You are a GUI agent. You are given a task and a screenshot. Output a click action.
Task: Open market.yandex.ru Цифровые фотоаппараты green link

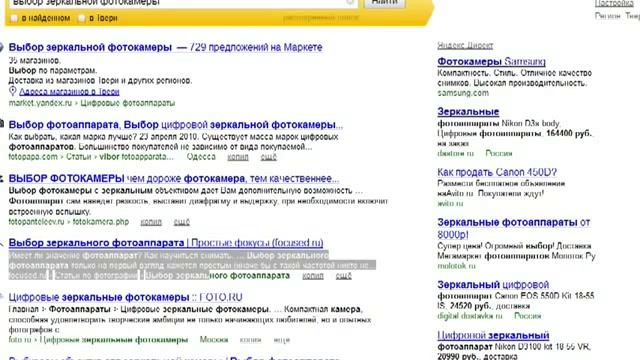pos(92,103)
